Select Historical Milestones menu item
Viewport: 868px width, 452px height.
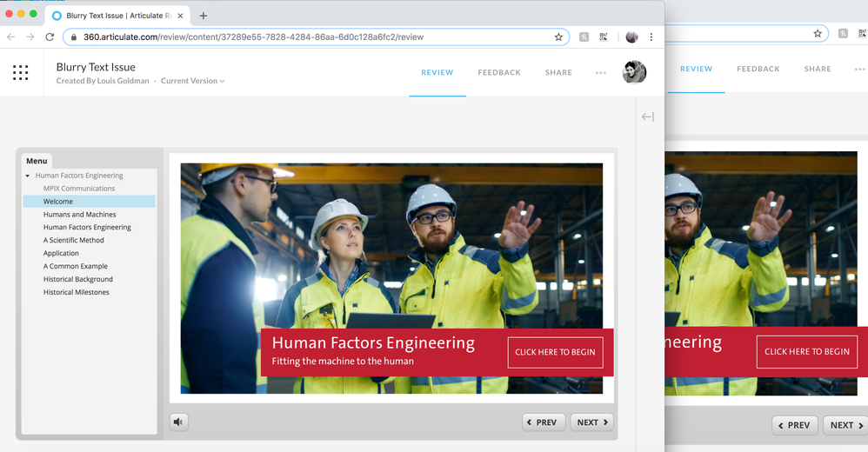[x=77, y=292]
